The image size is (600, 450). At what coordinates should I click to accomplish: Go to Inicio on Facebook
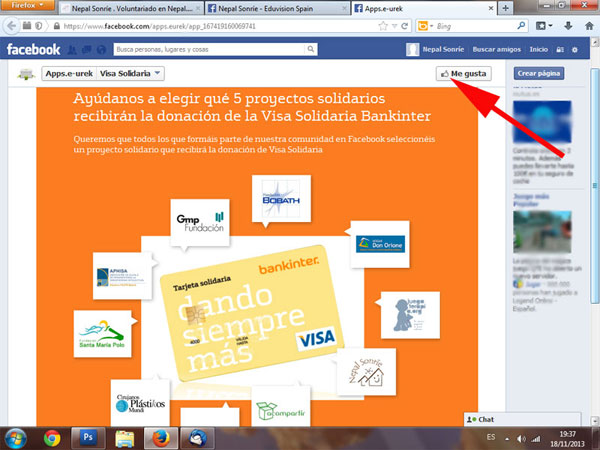coord(538,49)
